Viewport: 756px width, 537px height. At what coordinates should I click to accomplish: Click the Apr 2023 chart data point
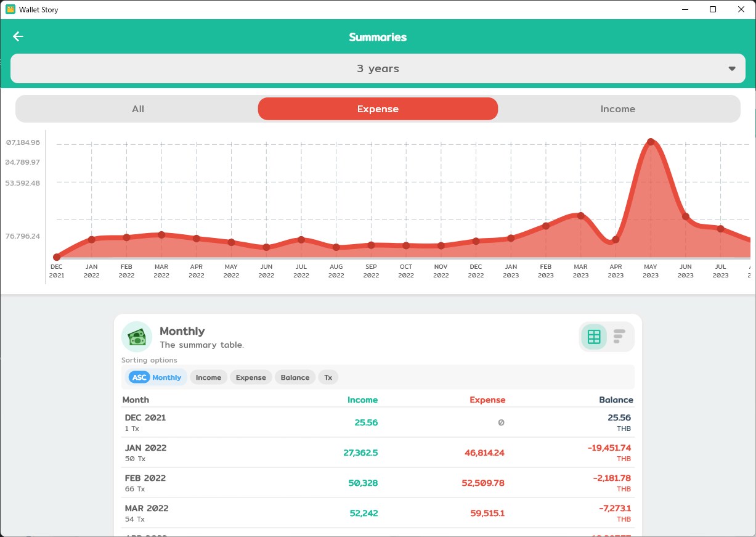pyautogui.click(x=616, y=240)
